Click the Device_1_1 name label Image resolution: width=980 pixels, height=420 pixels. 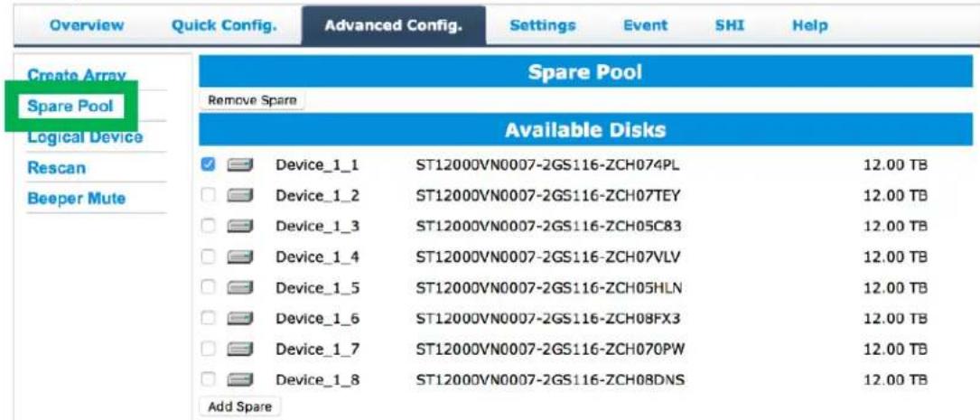[x=318, y=165]
